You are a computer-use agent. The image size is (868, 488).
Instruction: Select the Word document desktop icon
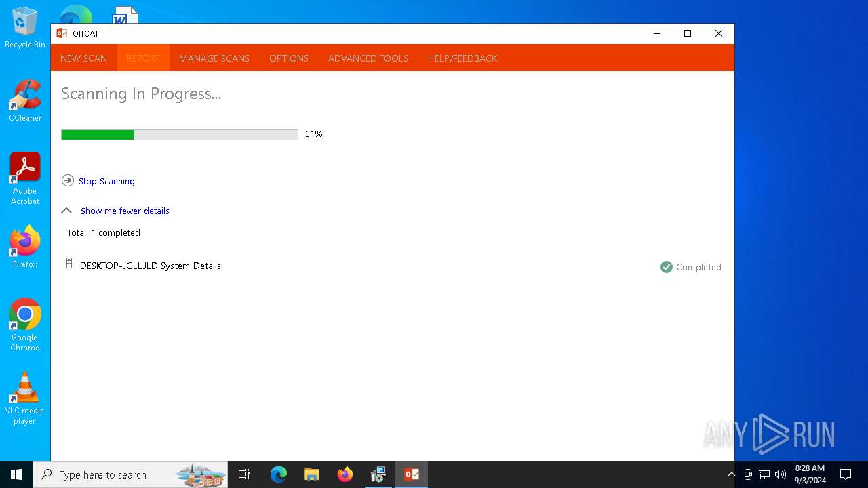[x=125, y=15]
